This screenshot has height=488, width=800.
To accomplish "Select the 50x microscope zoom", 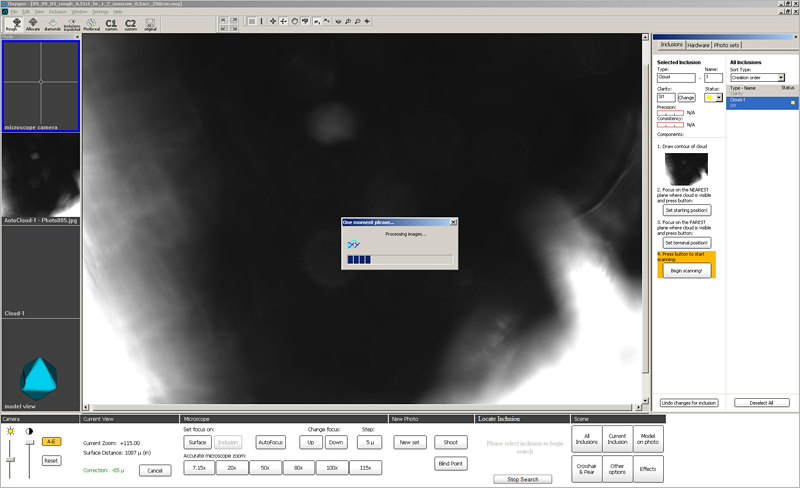I will click(x=265, y=467).
